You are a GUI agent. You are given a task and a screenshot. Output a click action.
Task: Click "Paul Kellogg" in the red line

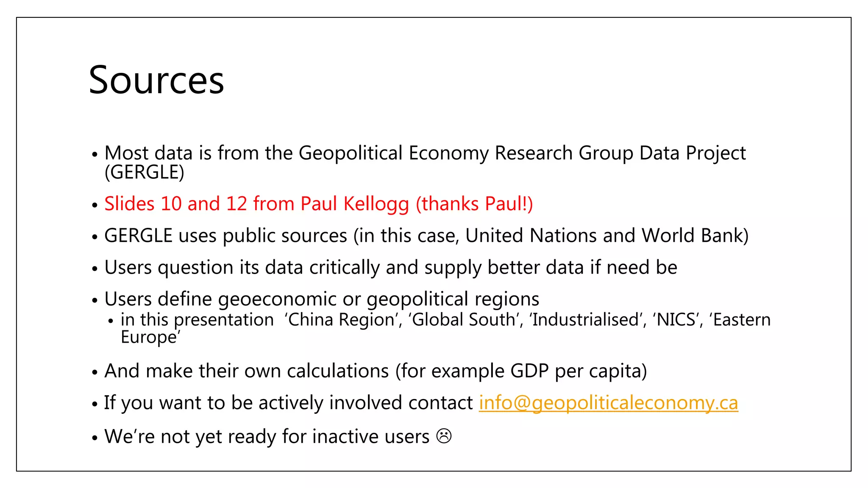tap(354, 204)
